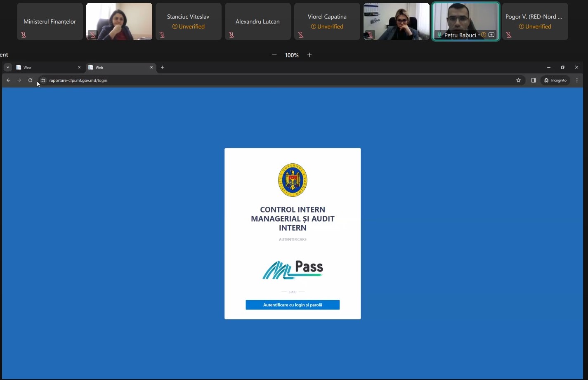The height and width of the screenshot is (380, 588).
Task: Zoom in with the plus button
Action: click(x=309, y=55)
